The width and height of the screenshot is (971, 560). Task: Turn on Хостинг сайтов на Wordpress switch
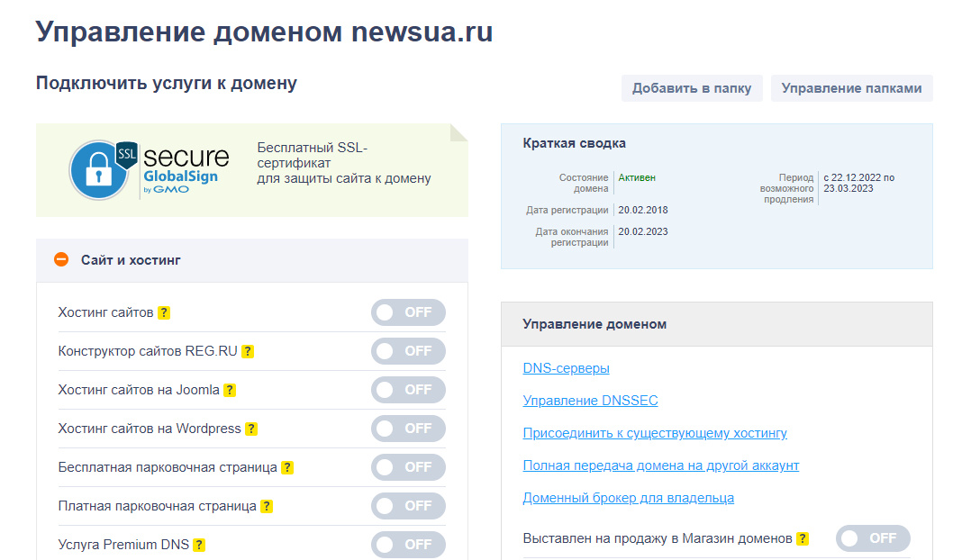tap(408, 429)
